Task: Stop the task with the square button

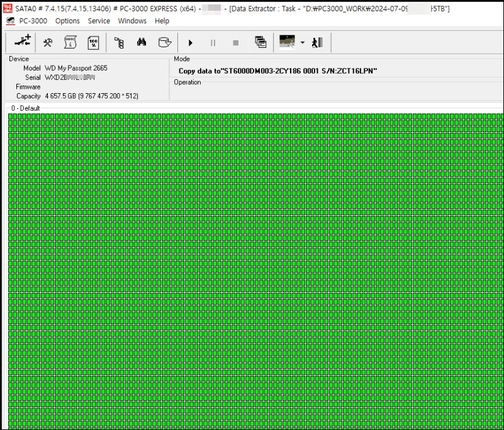Action: 235,43
